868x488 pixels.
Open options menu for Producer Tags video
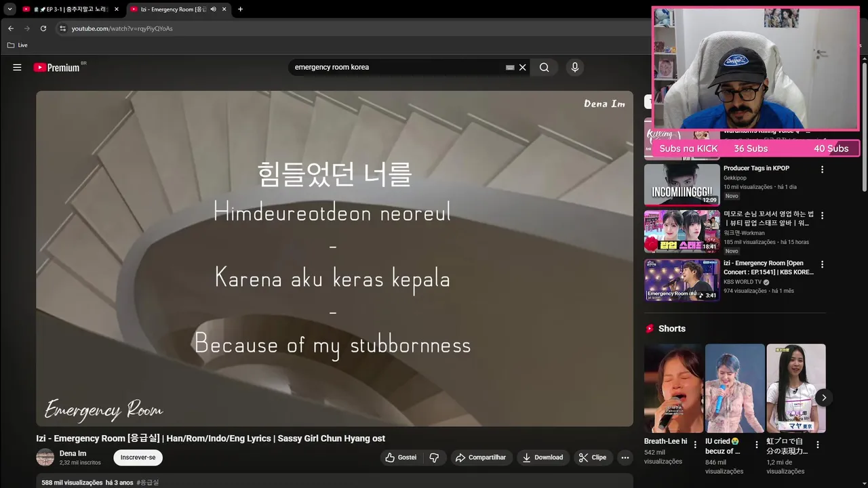[x=823, y=169]
